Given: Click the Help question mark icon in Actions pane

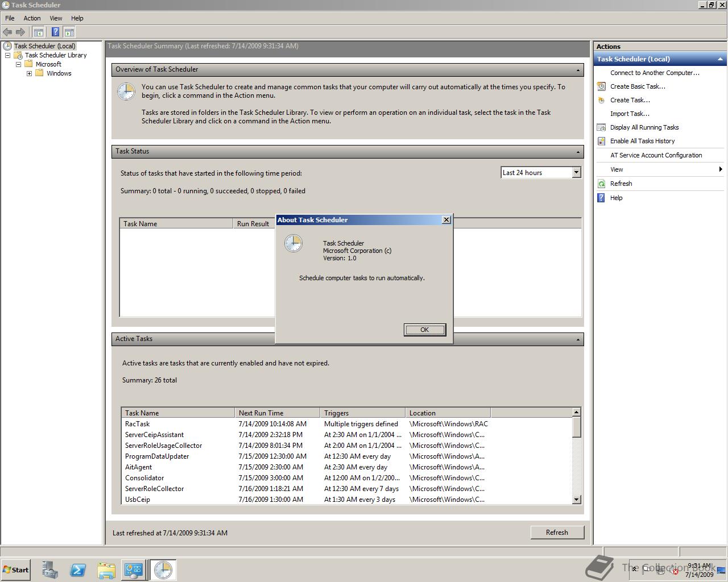Looking at the screenshot, I should (x=601, y=198).
